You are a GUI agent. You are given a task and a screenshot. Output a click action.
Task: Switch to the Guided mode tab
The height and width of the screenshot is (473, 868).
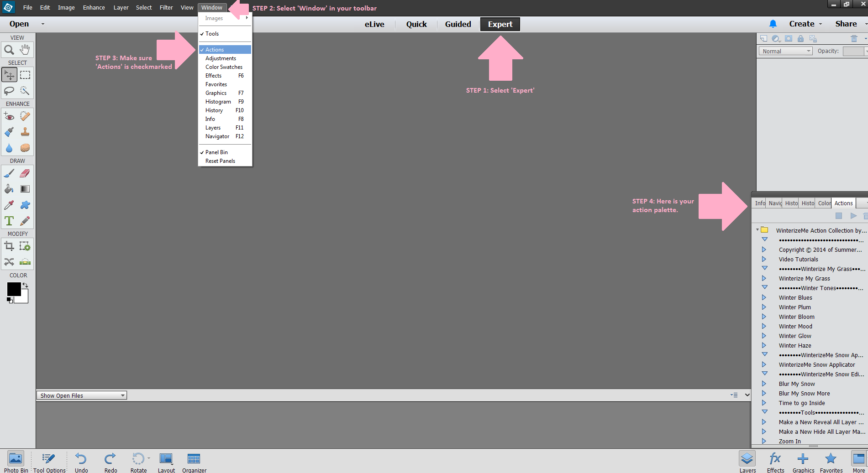pyautogui.click(x=458, y=24)
